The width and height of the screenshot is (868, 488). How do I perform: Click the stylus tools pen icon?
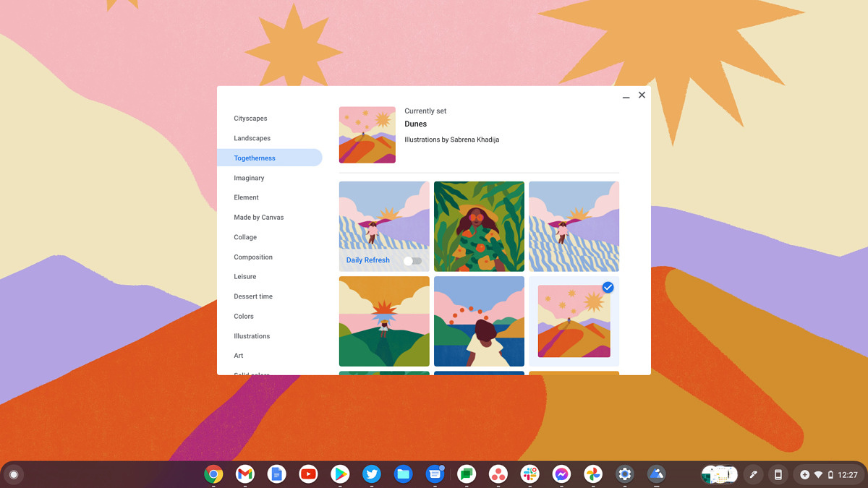pyautogui.click(x=753, y=475)
